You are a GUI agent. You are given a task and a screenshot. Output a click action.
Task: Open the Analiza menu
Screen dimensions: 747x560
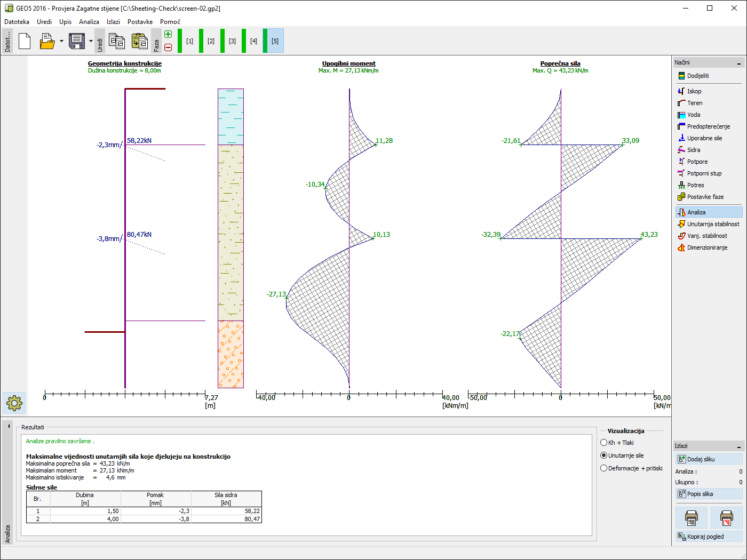pos(89,22)
